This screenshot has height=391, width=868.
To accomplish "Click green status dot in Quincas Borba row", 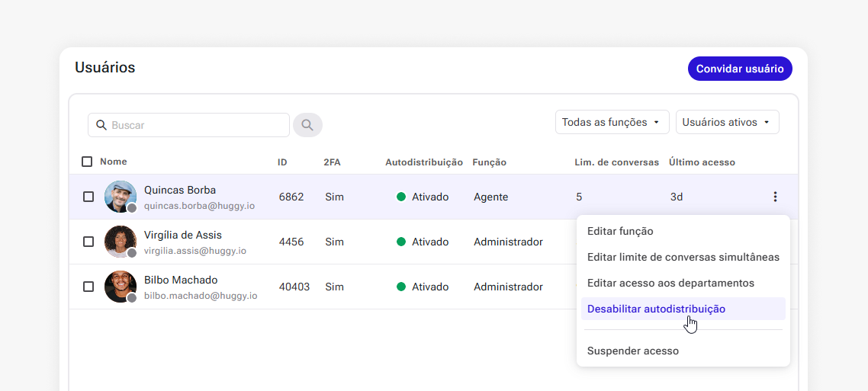I will coord(401,197).
